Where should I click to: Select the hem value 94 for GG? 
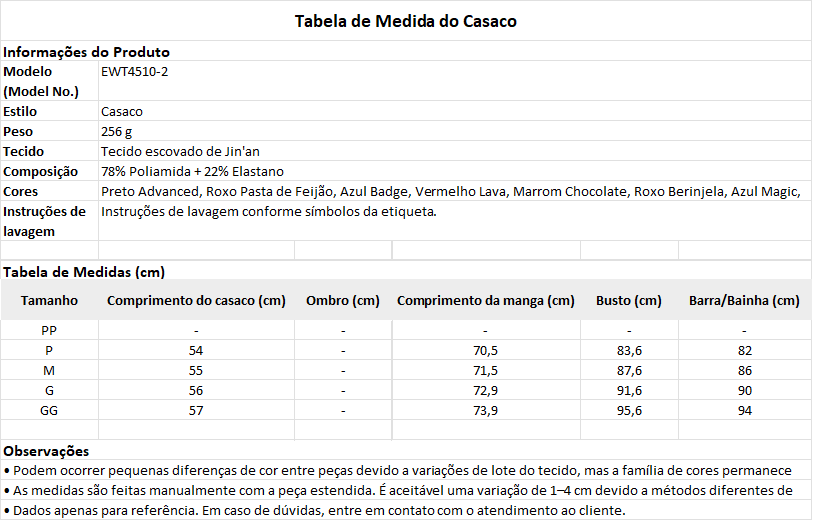[x=745, y=411]
